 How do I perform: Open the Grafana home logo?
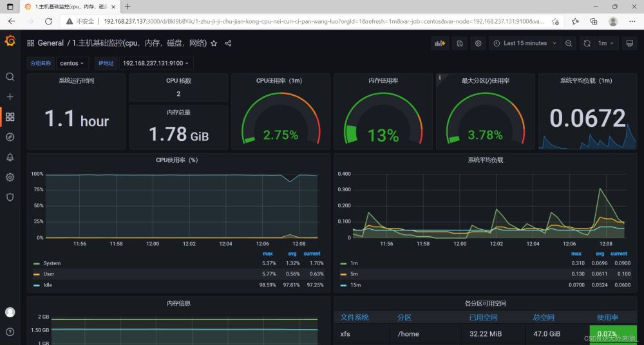(x=10, y=42)
